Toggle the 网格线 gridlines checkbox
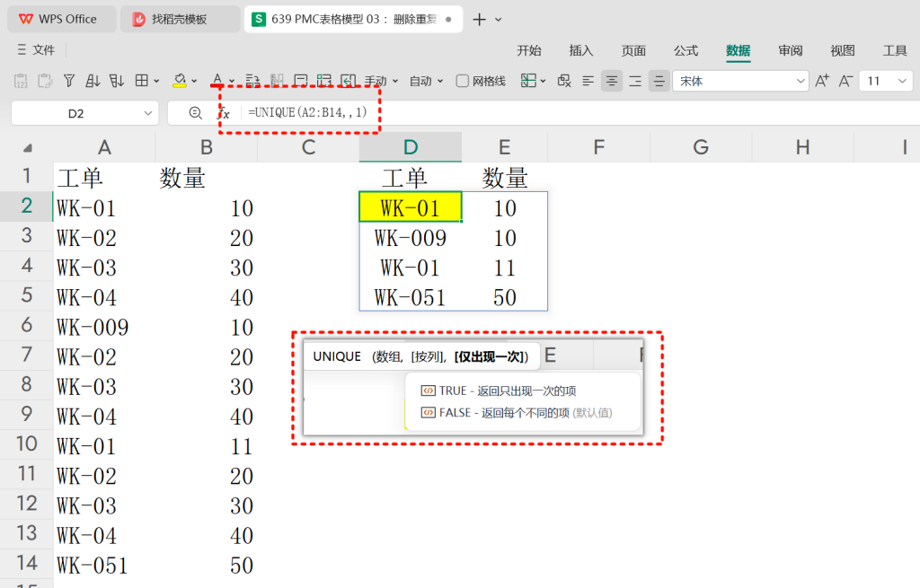Screen dimensions: 920x588 pos(463,81)
